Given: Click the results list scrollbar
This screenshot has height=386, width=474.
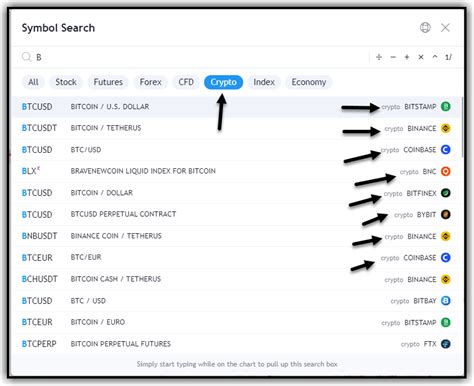Looking at the screenshot, I should tap(462, 127).
